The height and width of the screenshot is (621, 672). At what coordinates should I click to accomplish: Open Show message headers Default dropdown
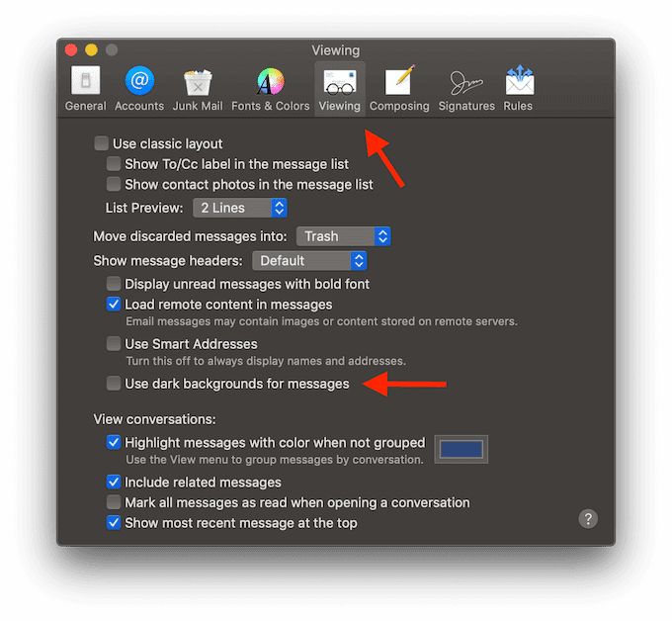309,261
